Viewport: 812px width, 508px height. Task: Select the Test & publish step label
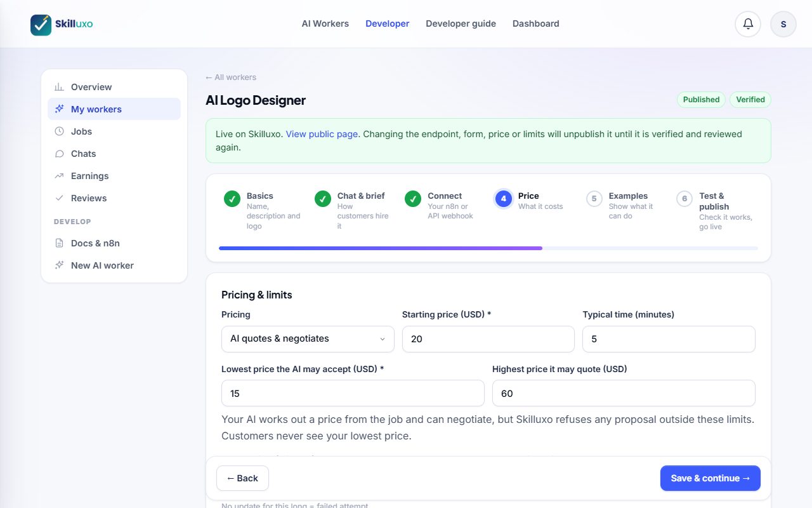pos(714,201)
